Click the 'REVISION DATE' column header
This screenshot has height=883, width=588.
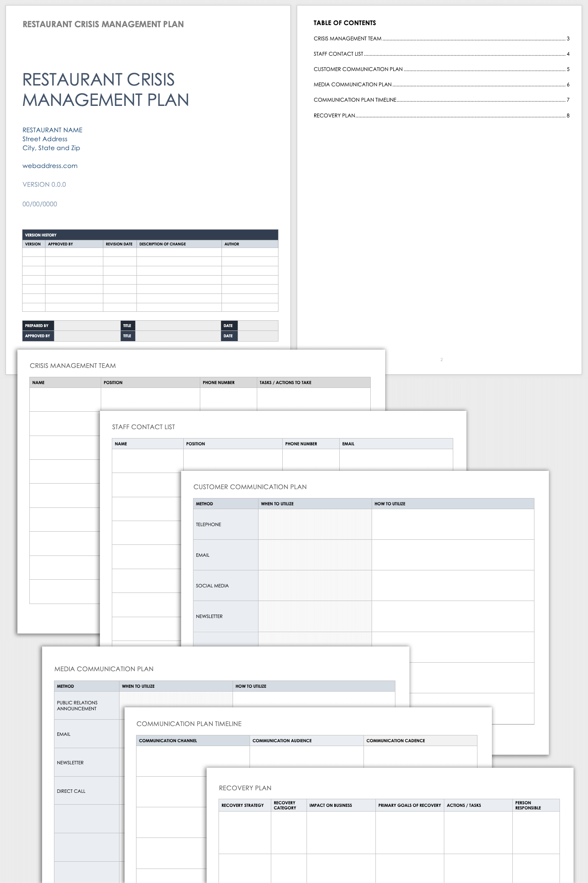(x=119, y=244)
